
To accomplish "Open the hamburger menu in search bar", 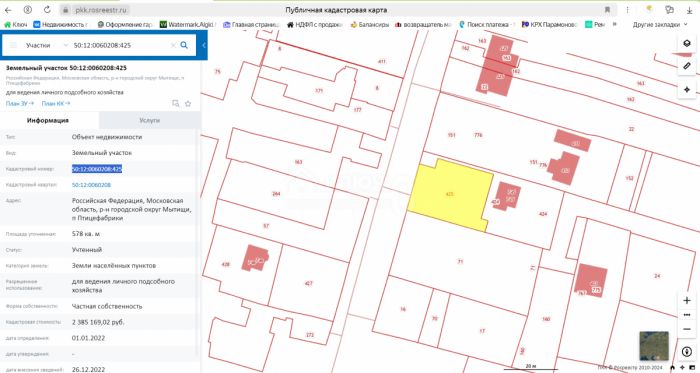I will (13, 45).
